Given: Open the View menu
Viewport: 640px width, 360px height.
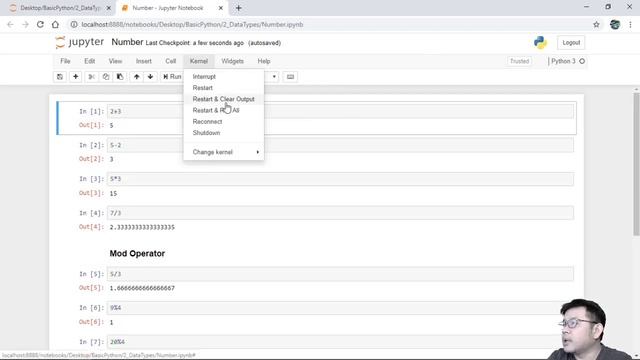Looking at the screenshot, I should click(115, 61).
